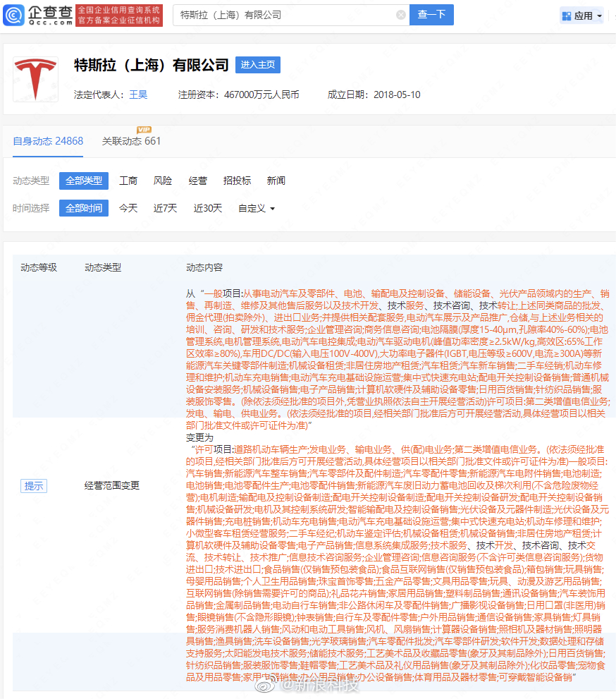Click the 成立日期 2018-05-10 text
The width and height of the screenshot is (616, 699).
374,95
